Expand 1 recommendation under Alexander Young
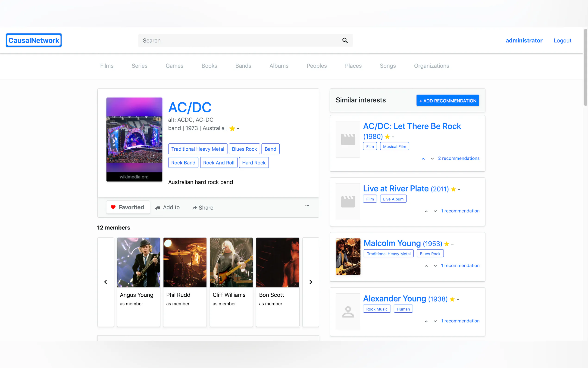The width and height of the screenshot is (588, 368). tap(460, 321)
